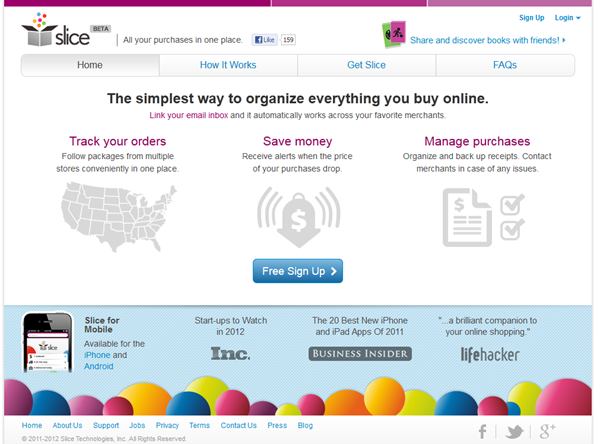Click Share and discover books with friends
The width and height of the screenshot is (600, 444).
pyautogui.click(x=488, y=40)
